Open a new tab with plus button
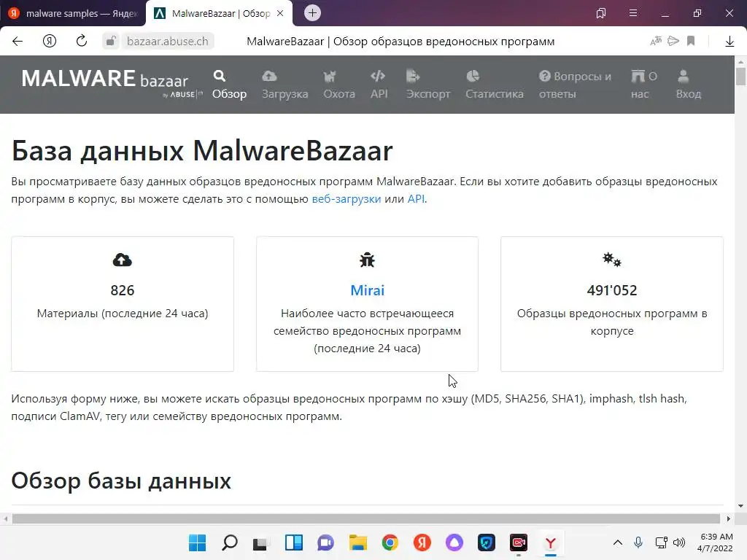Screen dimensions: 747x560 point(312,13)
